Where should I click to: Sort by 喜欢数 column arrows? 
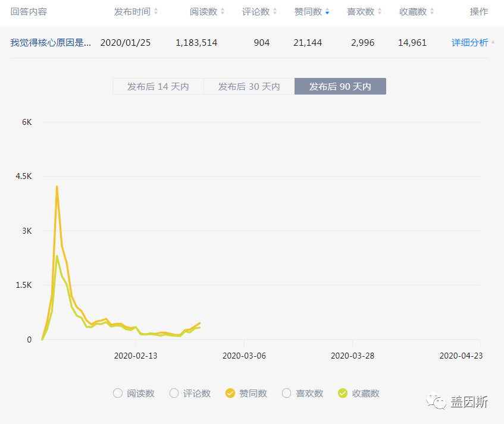[x=380, y=11]
